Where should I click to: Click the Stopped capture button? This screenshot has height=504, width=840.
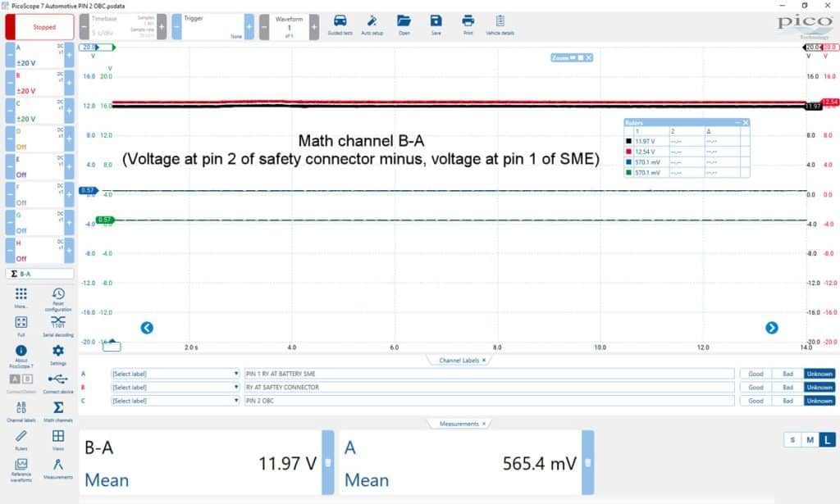(39, 27)
